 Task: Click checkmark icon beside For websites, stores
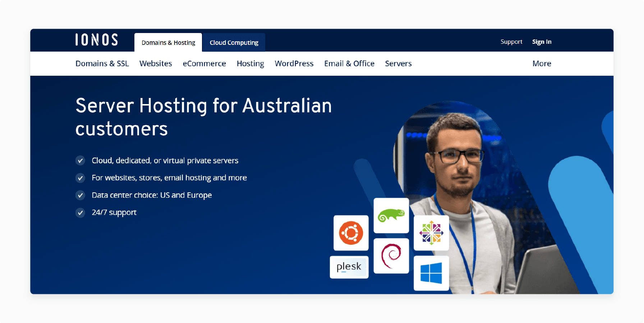click(x=80, y=178)
